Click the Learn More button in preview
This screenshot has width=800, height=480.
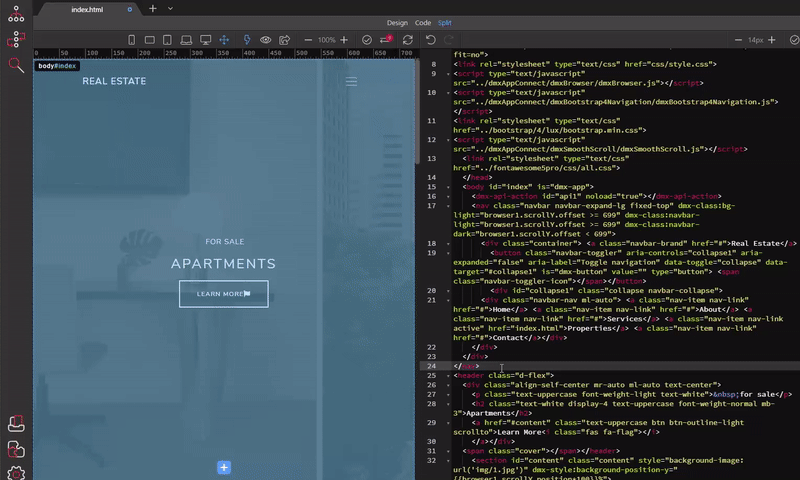(224, 294)
